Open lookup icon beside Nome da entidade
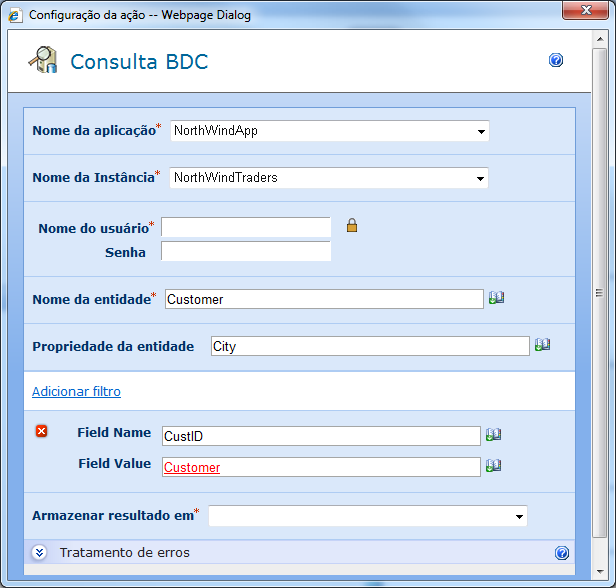Screen dimensions: 616x588 tap(496, 298)
